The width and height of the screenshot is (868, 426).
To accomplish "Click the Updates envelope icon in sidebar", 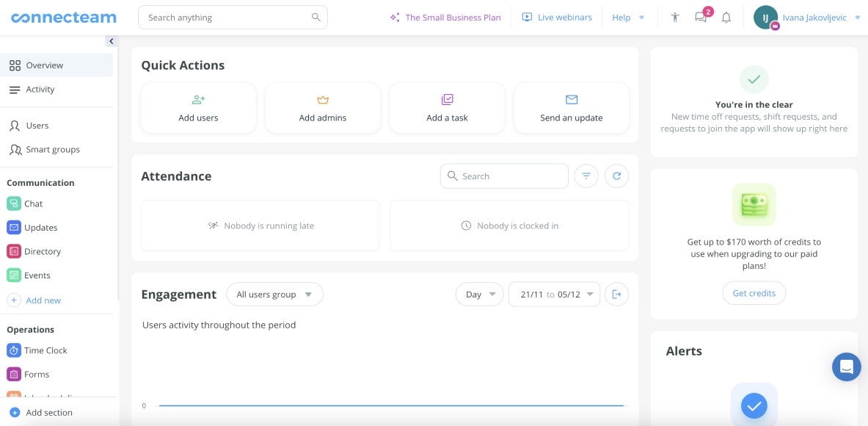I will point(14,227).
